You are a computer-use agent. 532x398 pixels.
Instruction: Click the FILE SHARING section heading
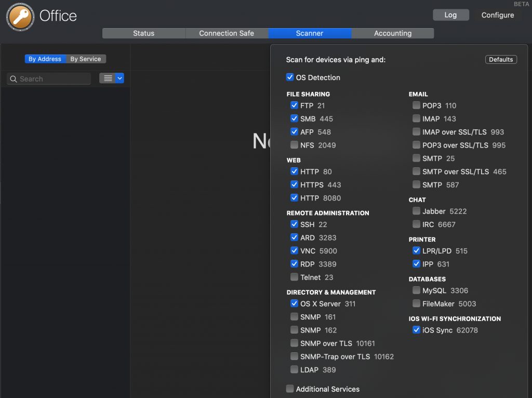308,95
